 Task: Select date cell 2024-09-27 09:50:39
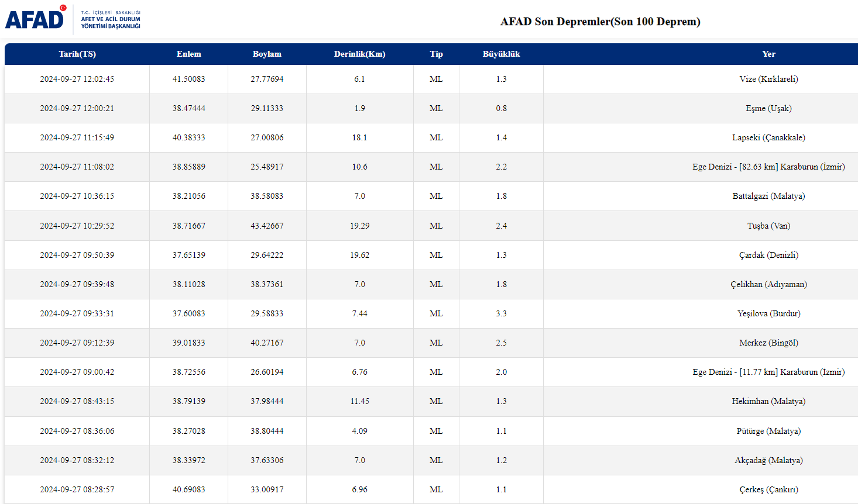click(77, 255)
